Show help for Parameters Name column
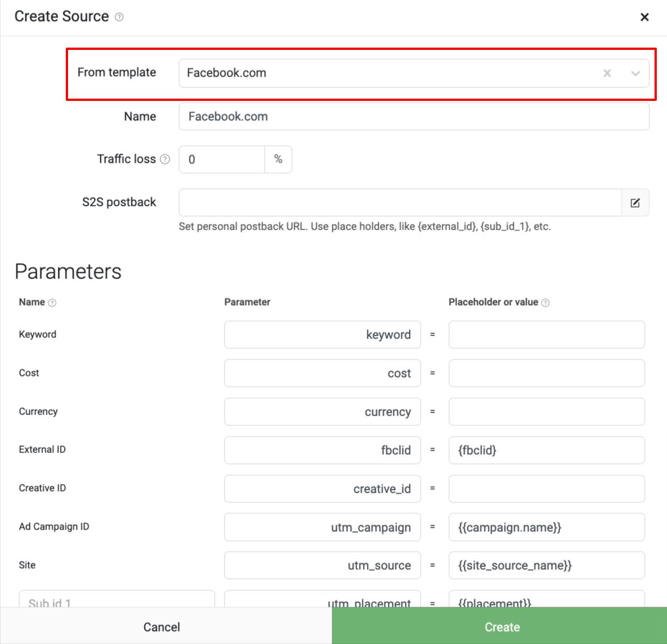Viewport: 667px width, 644px height. (52, 303)
